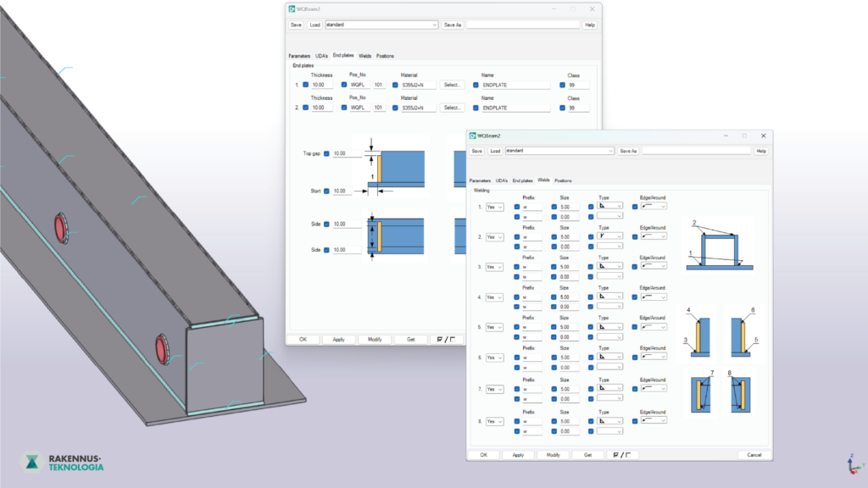Screen dimensions: 868x488
Task: Click the top gap end plate diagram
Action: coord(398,165)
